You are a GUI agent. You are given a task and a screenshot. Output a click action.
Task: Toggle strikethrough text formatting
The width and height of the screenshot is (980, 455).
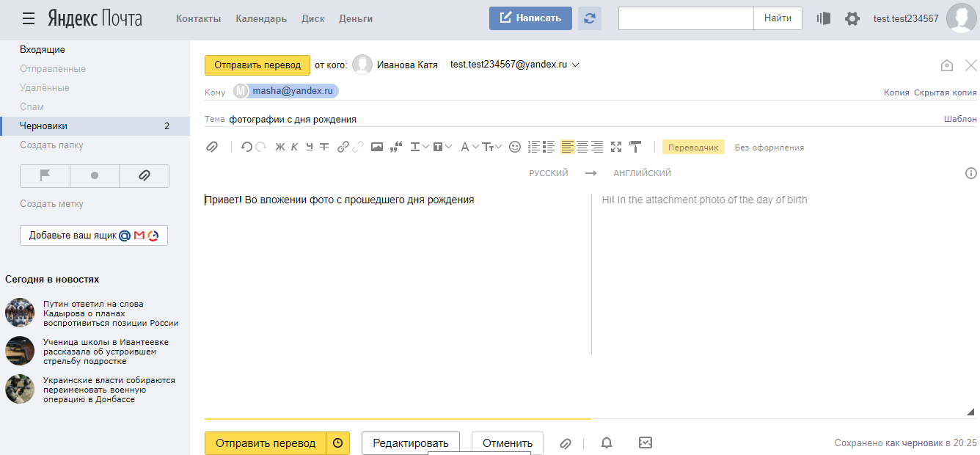324,147
